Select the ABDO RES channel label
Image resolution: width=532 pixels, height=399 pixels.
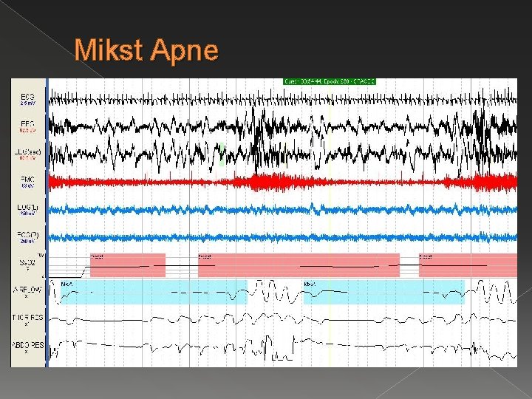tap(27, 345)
